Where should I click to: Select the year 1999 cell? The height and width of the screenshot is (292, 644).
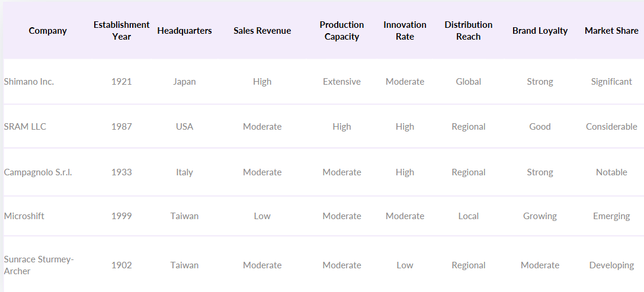click(x=121, y=216)
